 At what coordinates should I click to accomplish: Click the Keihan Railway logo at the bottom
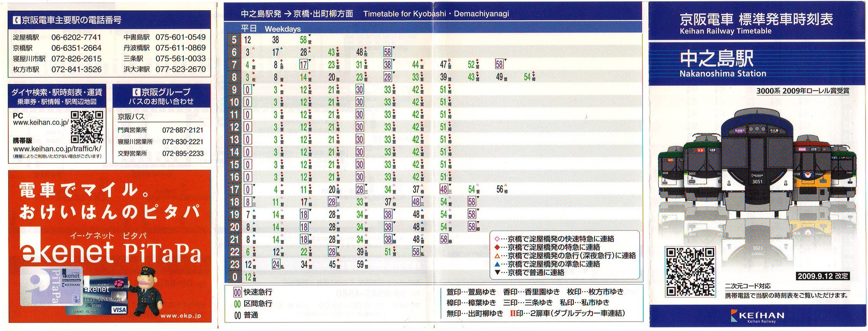coord(757,316)
